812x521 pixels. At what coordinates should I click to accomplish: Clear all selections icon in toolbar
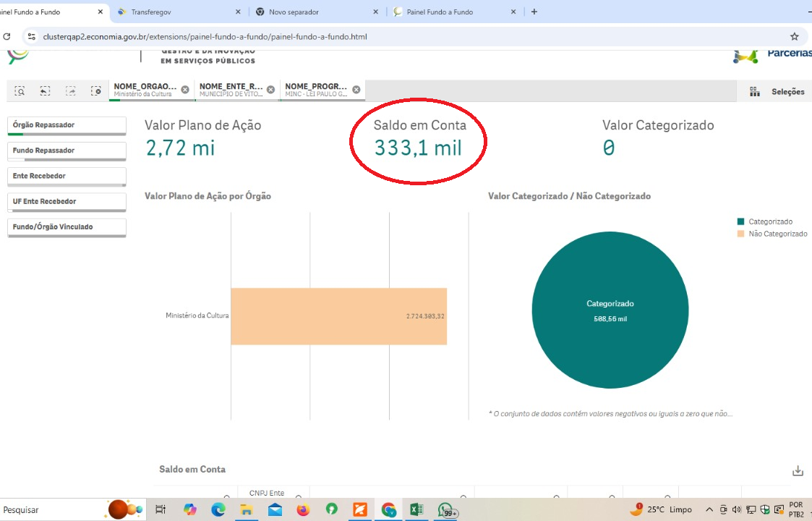coord(95,91)
